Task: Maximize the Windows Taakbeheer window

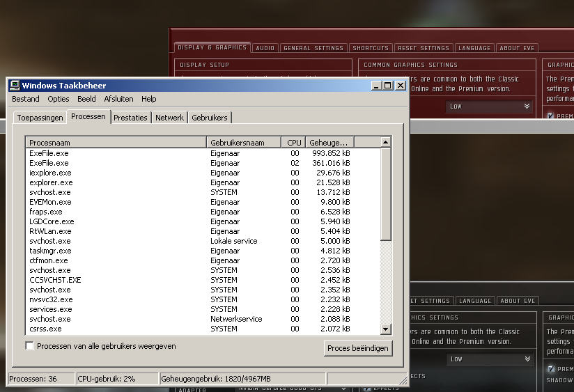Action: click(x=388, y=86)
